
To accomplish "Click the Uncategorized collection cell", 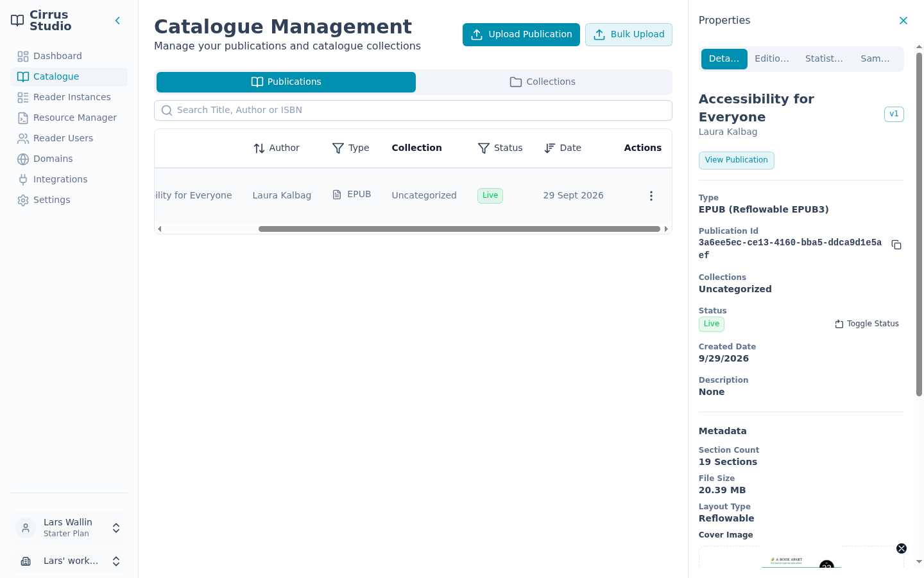I will [424, 195].
